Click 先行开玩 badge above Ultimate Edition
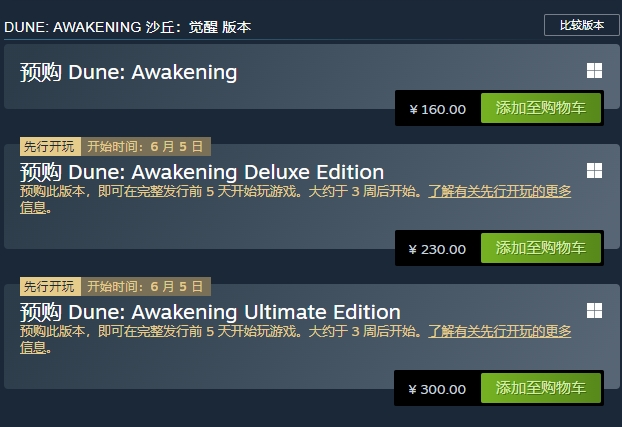The height and width of the screenshot is (427, 622). [x=49, y=286]
